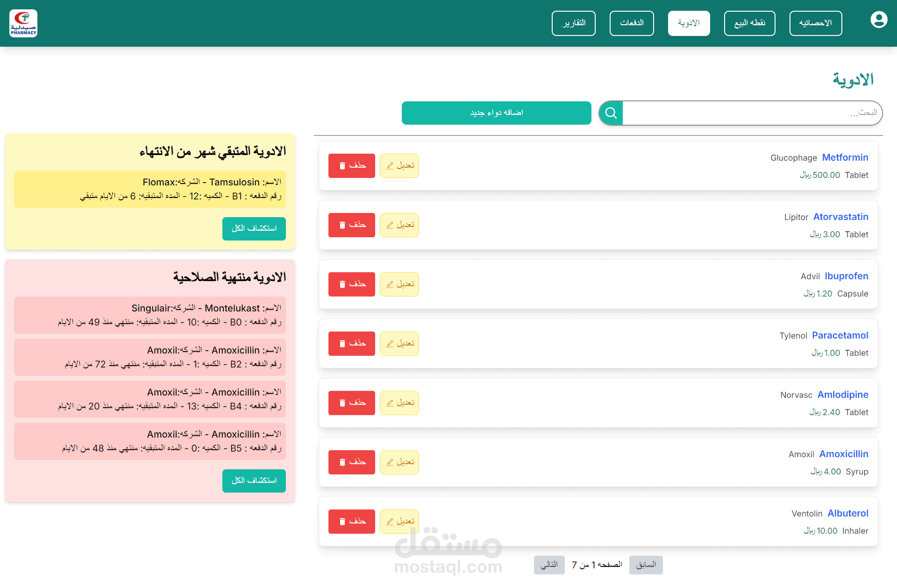This screenshot has height=588, width=897.
Task: Open the user profile icon
Action: (879, 20)
